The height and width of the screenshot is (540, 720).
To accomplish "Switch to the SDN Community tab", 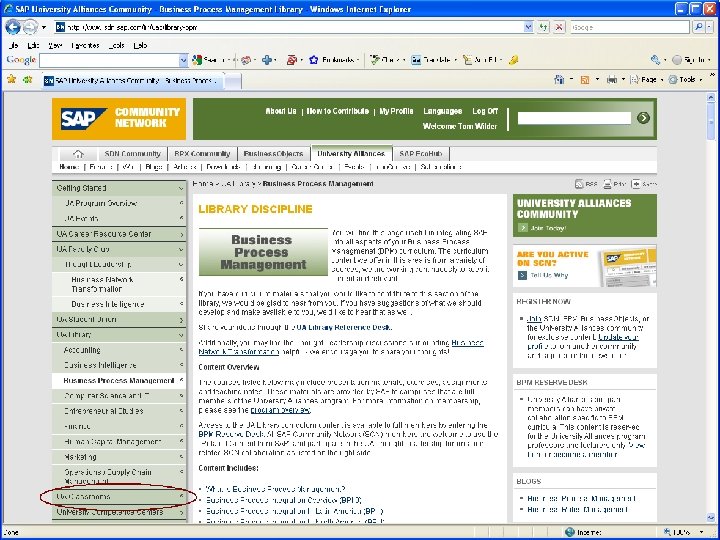I will (x=132, y=154).
